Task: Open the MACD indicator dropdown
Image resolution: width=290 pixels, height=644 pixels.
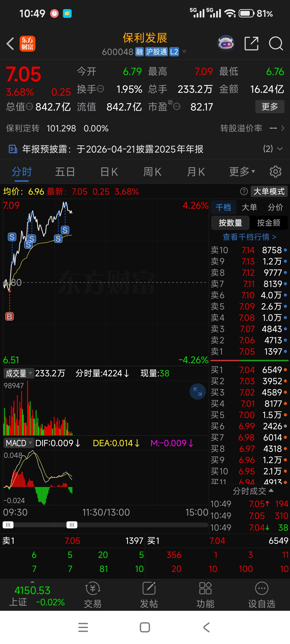Action: click(19, 443)
